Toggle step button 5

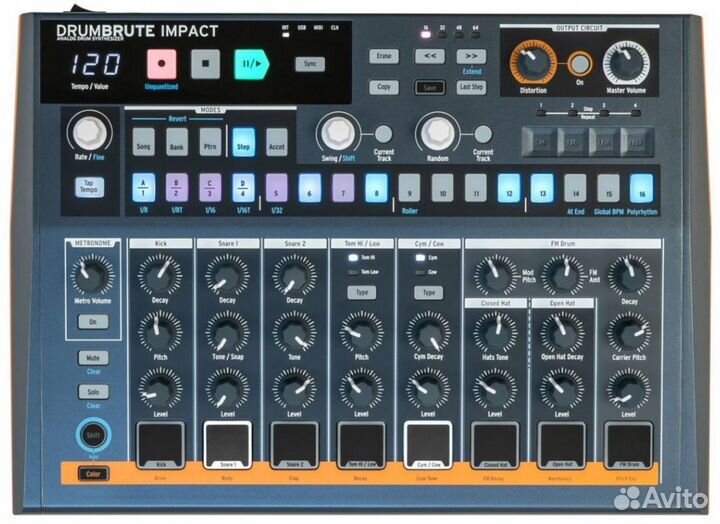pos(276,187)
